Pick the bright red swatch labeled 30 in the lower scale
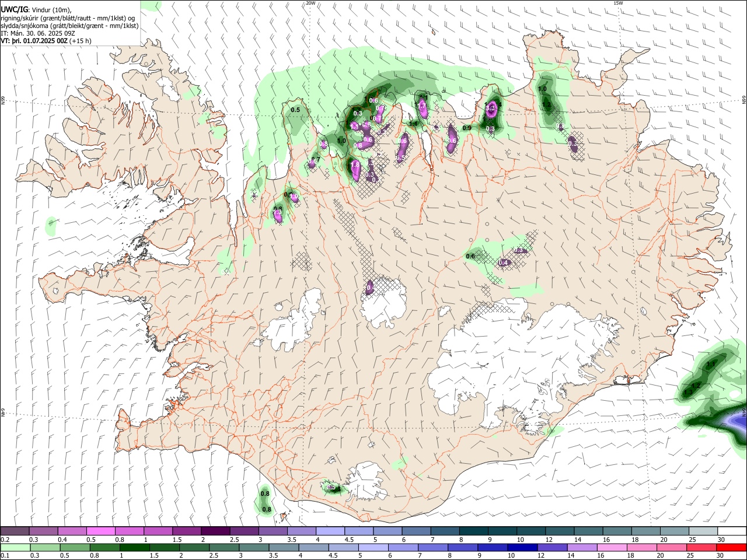The height and width of the screenshot is (560, 747). point(732,547)
